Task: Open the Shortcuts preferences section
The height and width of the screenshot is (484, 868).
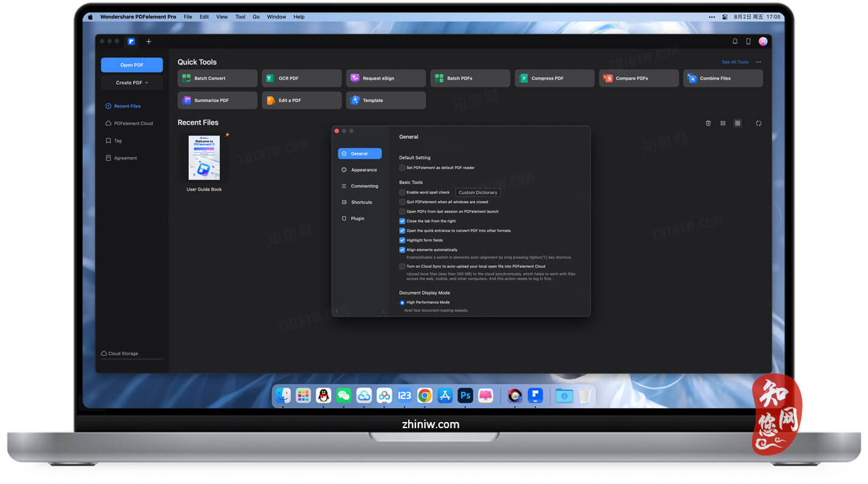Action: click(x=360, y=202)
